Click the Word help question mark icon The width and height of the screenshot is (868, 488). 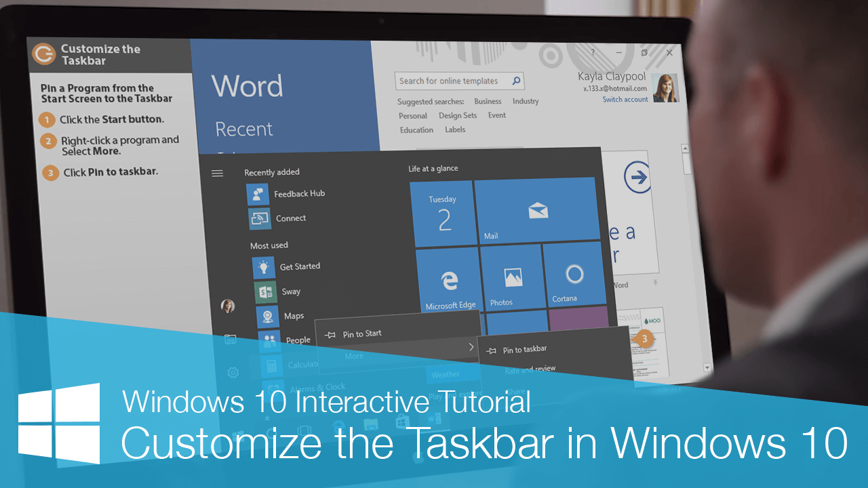(593, 52)
